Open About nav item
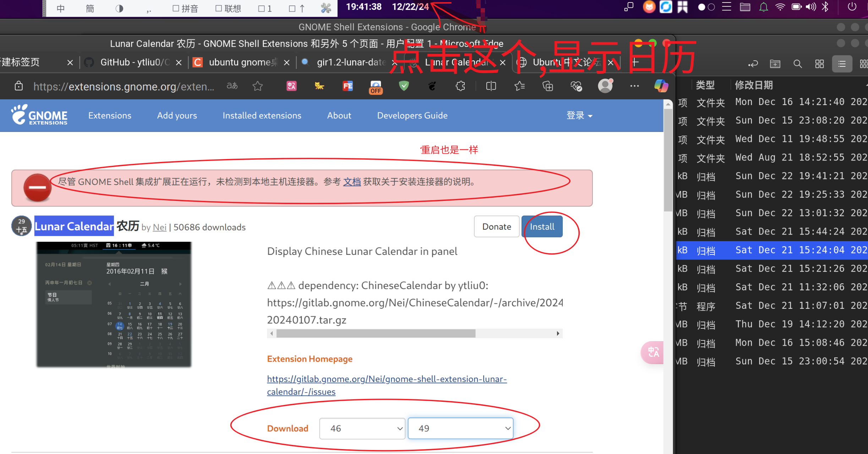Viewport: 868px width, 454px height. pos(339,115)
